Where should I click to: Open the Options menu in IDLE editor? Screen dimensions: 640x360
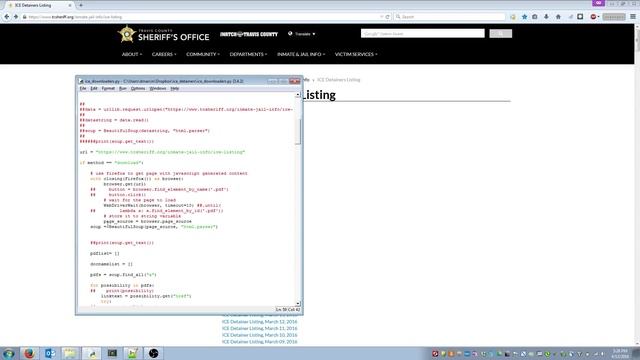(138, 89)
